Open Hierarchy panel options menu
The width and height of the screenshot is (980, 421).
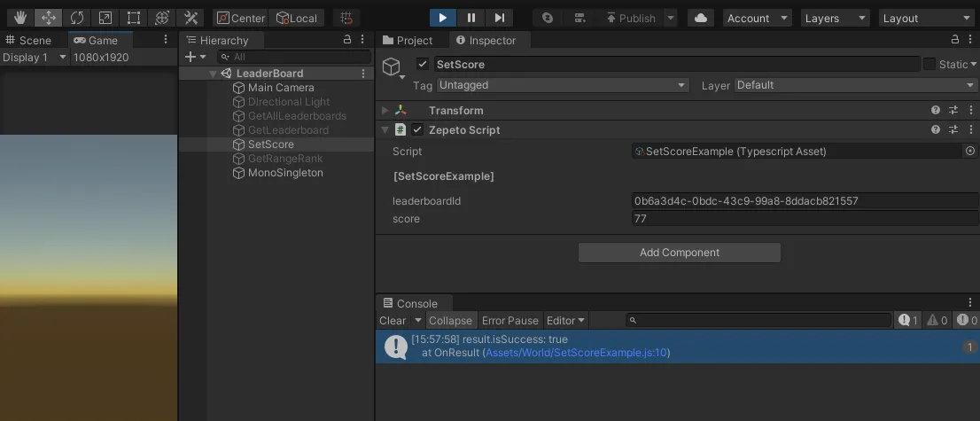364,39
